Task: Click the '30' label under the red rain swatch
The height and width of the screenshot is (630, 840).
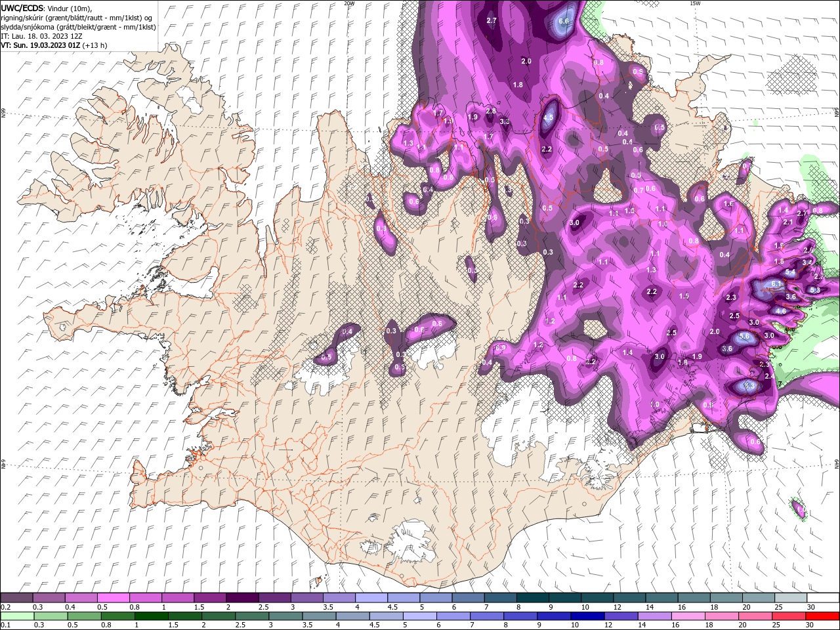Action: click(811, 625)
